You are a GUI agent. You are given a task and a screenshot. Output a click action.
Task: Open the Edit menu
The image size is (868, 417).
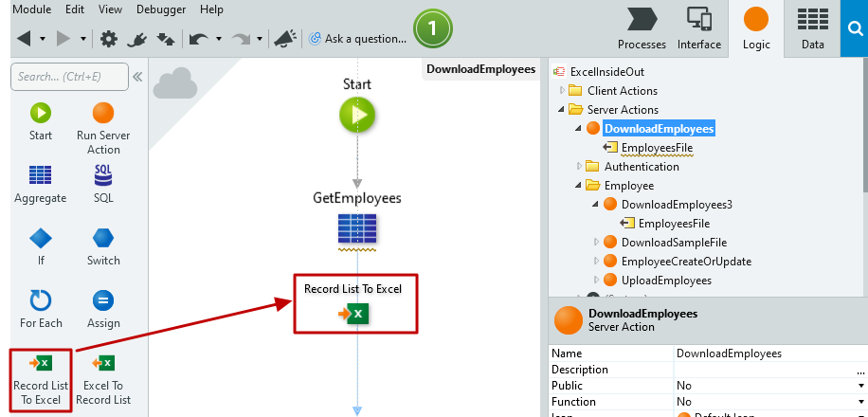[75, 9]
